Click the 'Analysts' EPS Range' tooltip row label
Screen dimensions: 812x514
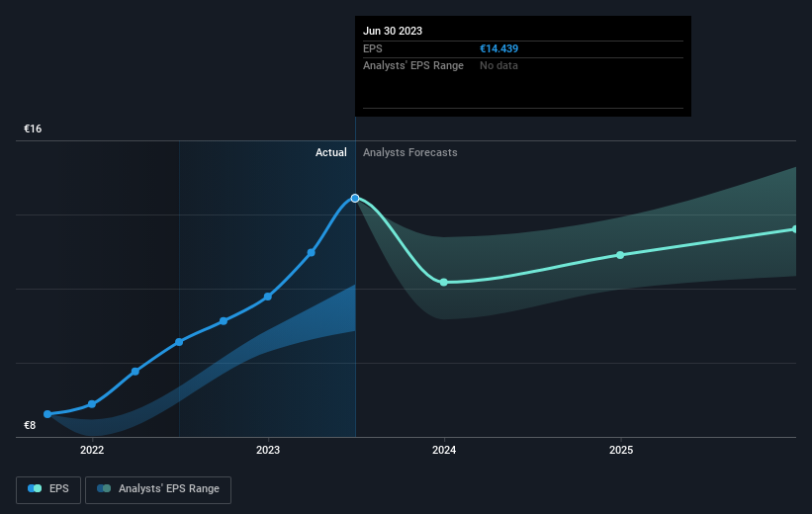(413, 66)
